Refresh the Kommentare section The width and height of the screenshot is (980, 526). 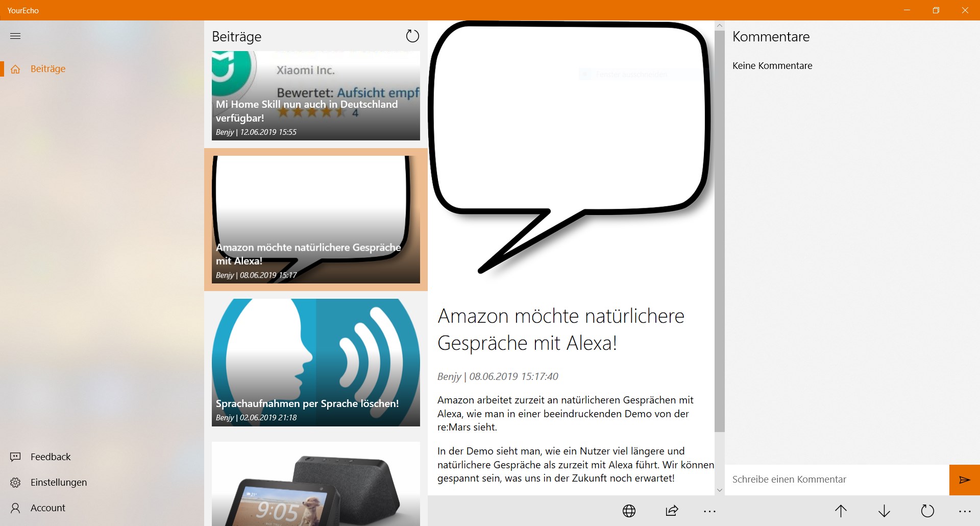[927, 511]
